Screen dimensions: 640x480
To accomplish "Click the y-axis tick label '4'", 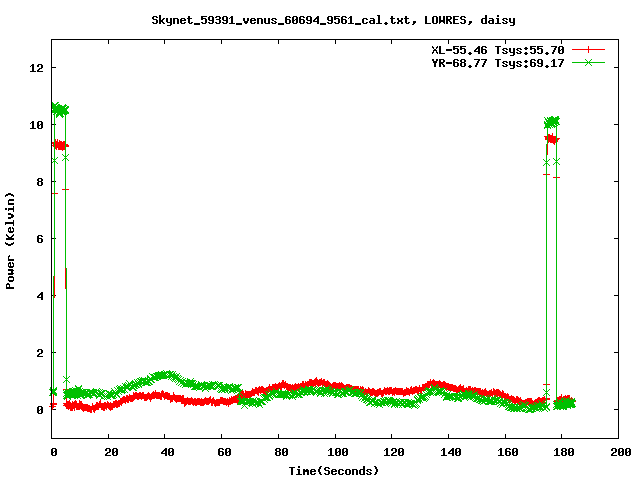I will 40,296.
